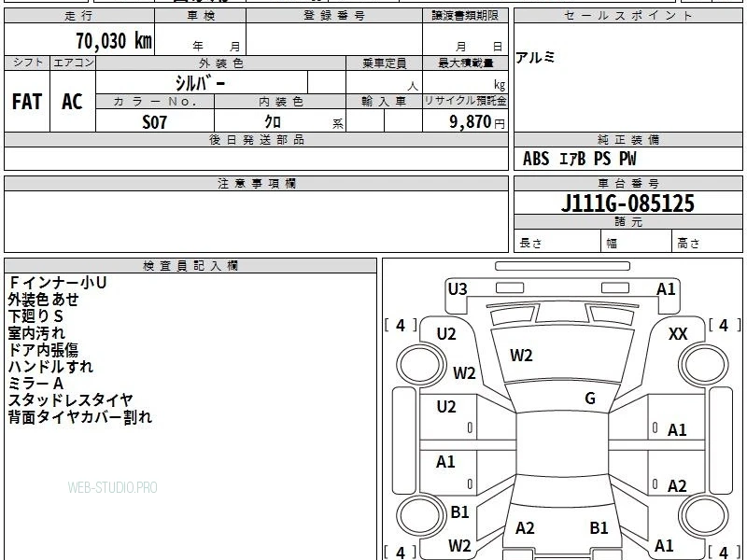Select inspector note ハンドルすれ
The width and height of the screenshot is (747, 560).
point(50,367)
